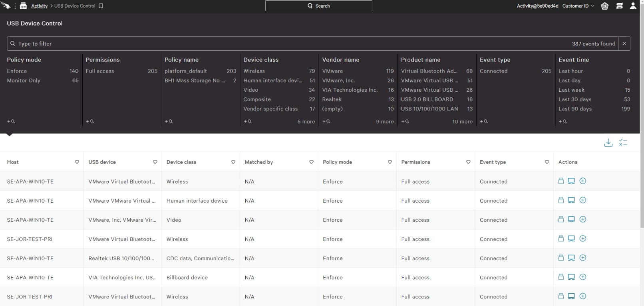Open the Host column filter dropdown
Viewport: 644px width, 306px height.
coord(77,162)
